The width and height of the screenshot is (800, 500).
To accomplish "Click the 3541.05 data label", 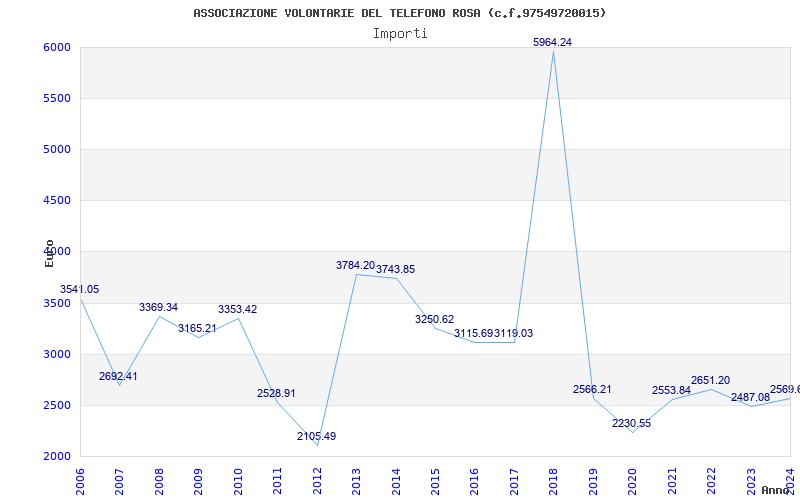I will click(x=80, y=289).
